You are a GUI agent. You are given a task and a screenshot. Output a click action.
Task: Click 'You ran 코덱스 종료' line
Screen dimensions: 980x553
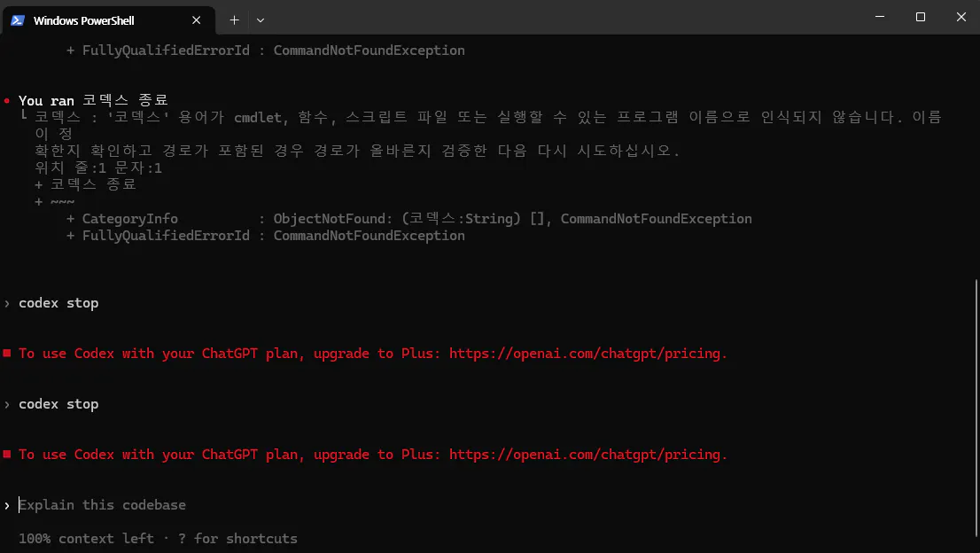point(93,101)
